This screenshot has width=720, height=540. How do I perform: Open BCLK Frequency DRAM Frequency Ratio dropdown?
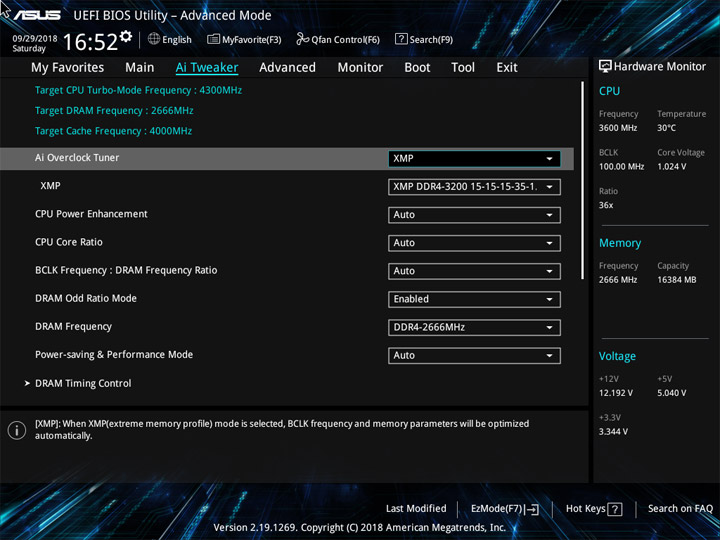coord(474,271)
